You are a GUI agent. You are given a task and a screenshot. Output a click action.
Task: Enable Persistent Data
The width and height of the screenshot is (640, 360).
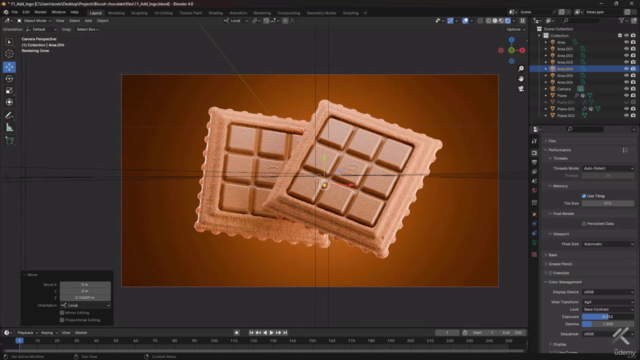[x=584, y=224]
